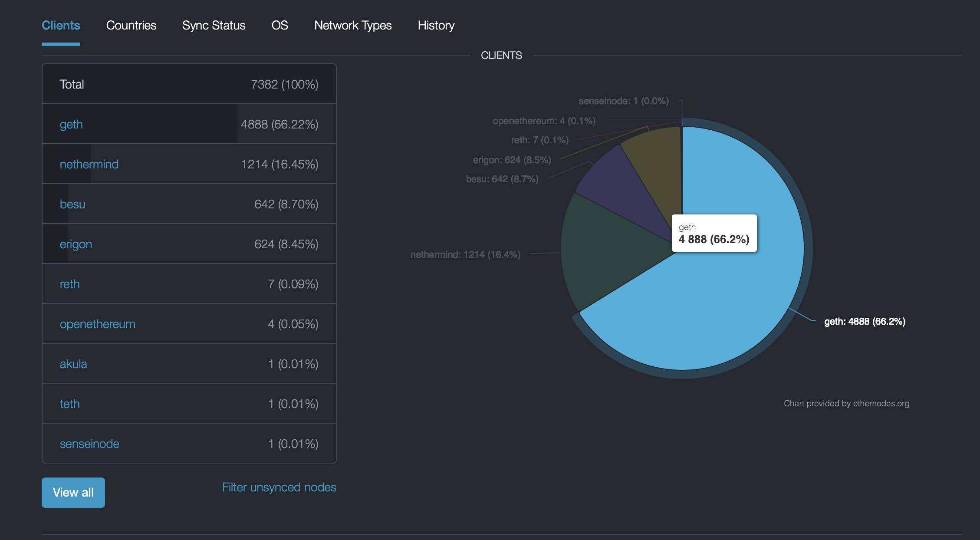Click the 'geth: 4888 (66.2%)' chart label
This screenshot has height=540, width=980.
865,322
